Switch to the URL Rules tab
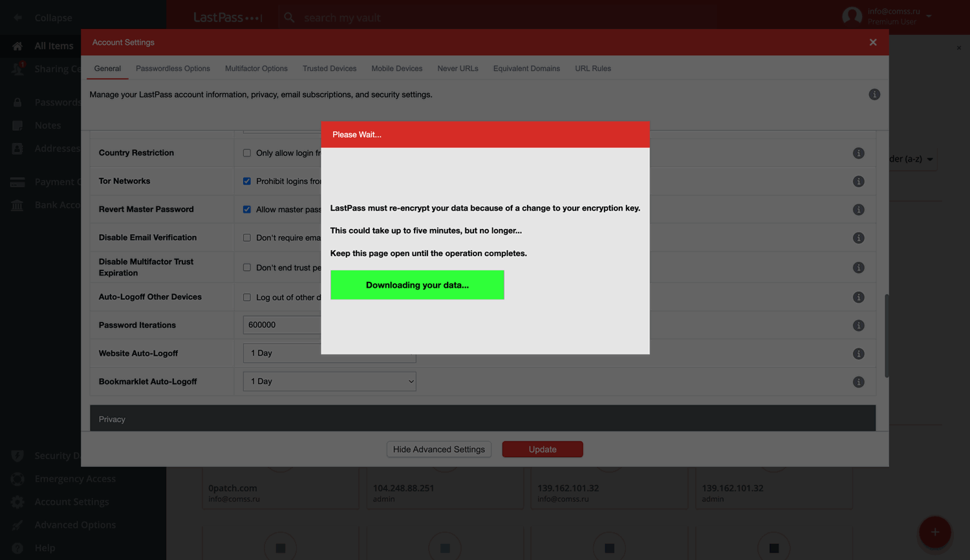This screenshot has width=970, height=560. coord(593,69)
